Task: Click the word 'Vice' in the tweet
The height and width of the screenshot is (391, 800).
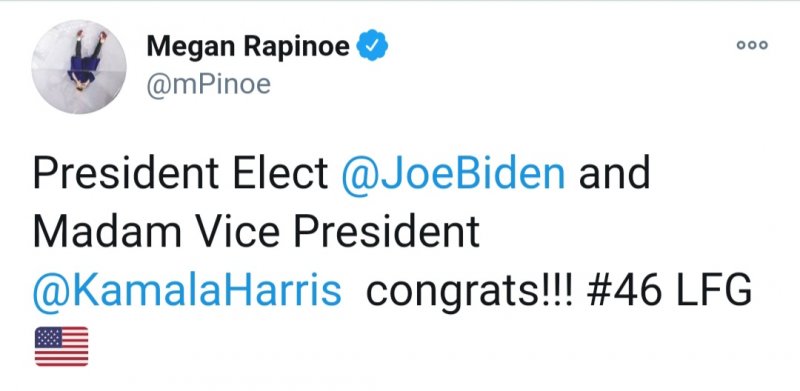Action: click(239, 232)
